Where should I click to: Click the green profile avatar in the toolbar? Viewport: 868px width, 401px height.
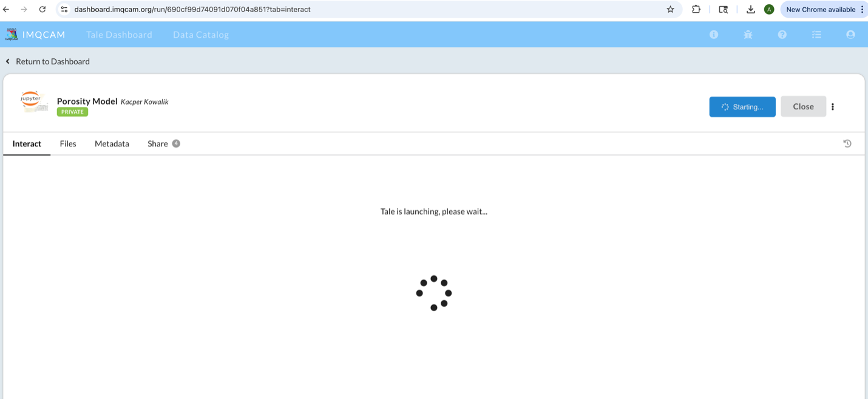click(x=768, y=9)
